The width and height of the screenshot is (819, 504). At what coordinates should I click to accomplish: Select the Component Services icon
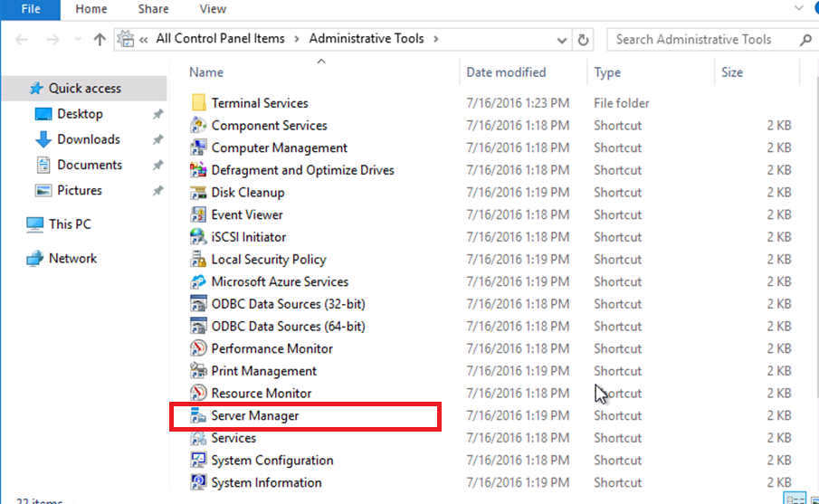coord(198,126)
